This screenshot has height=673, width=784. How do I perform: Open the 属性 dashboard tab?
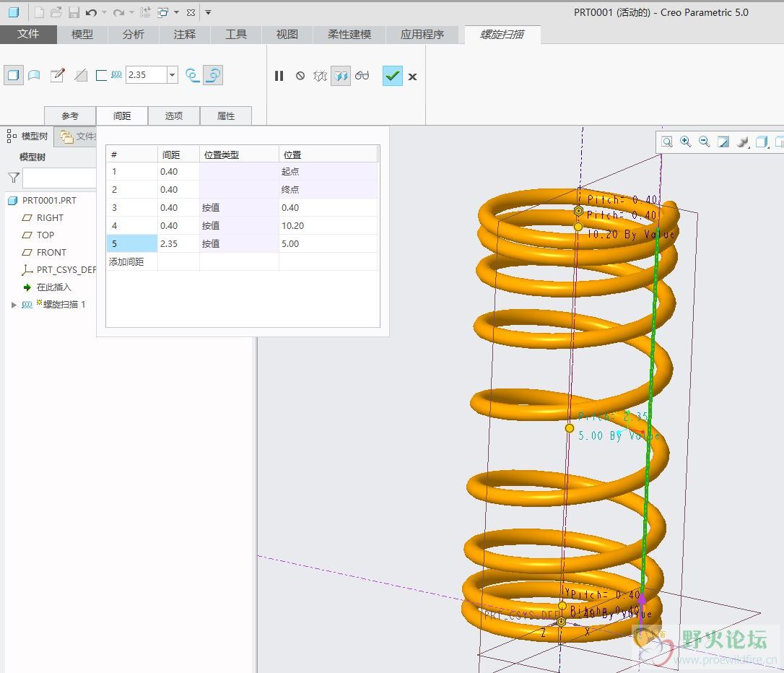(x=226, y=116)
